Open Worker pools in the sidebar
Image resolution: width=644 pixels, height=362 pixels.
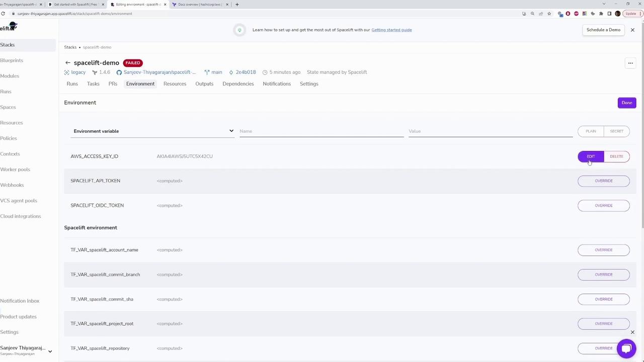click(15, 169)
